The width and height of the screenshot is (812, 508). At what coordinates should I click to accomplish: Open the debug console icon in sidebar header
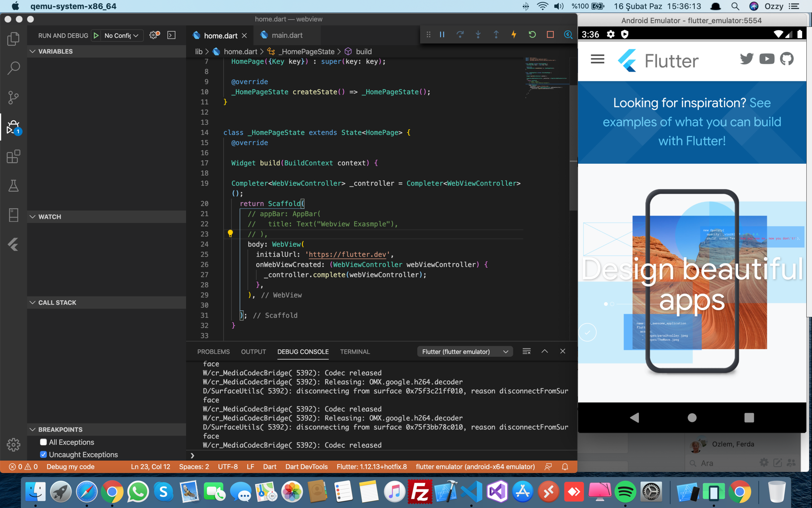point(172,35)
